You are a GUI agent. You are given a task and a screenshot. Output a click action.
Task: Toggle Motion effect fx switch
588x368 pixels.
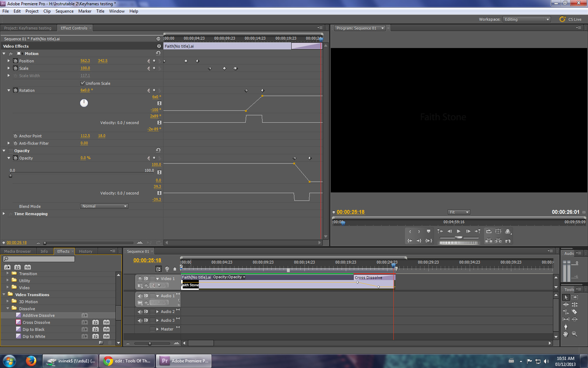(x=11, y=54)
